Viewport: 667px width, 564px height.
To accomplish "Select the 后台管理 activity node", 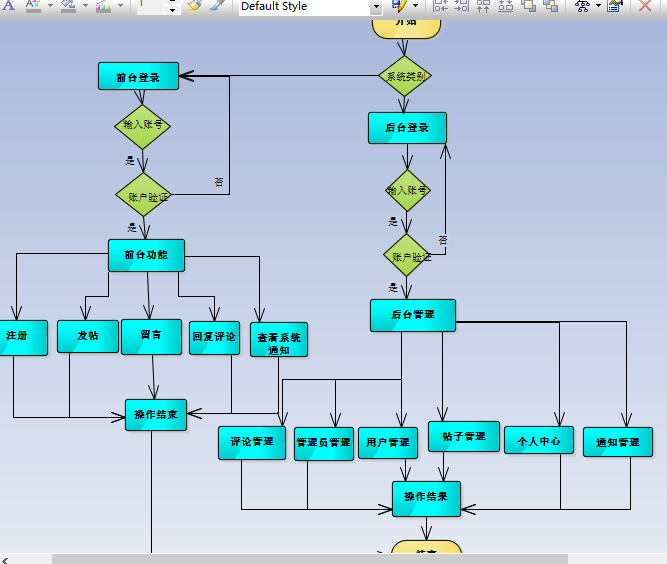I will (413, 315).
